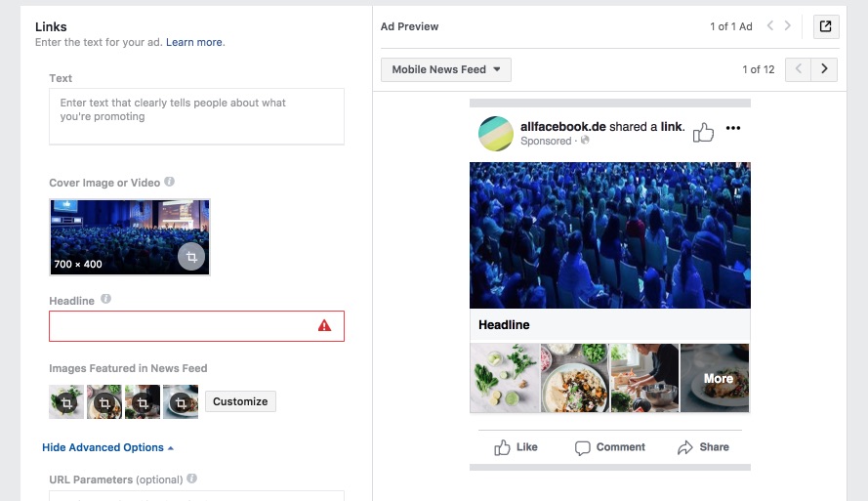Click the three-dots menu on ad preview

(x=733, y=128)
